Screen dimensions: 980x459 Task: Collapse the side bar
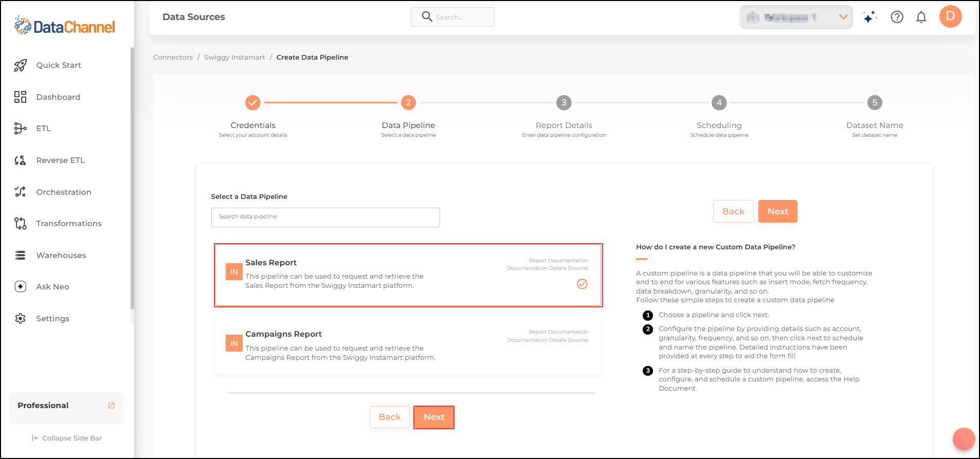[x=67, y=438]
